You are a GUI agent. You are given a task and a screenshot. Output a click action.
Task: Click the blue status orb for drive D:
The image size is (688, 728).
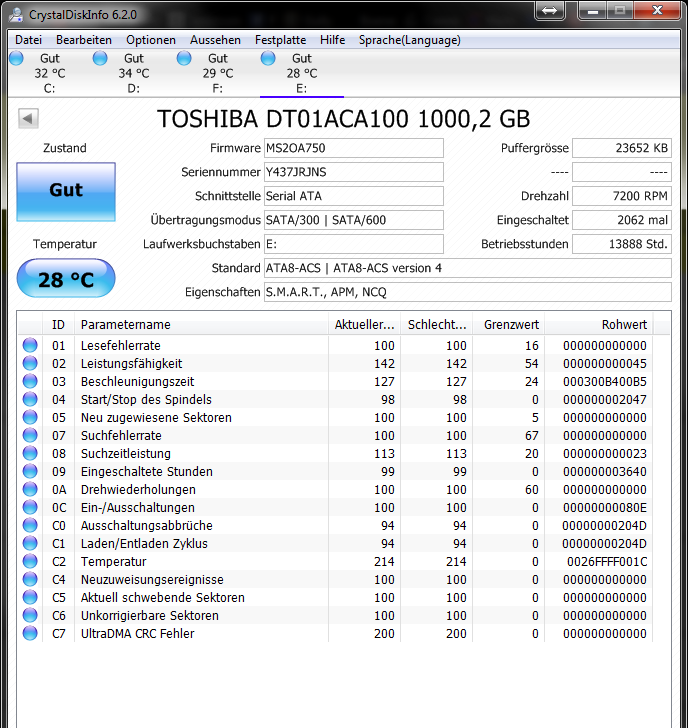coord(100,58)
